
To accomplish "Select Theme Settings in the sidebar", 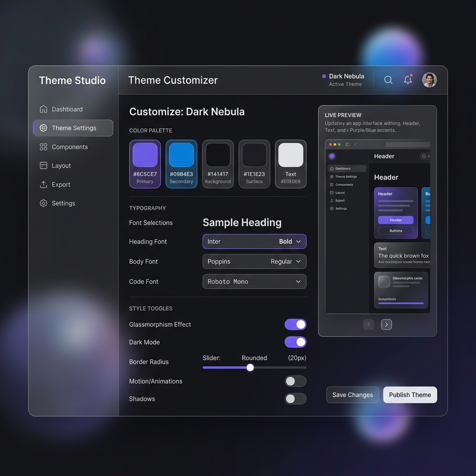I will (73, 128).
